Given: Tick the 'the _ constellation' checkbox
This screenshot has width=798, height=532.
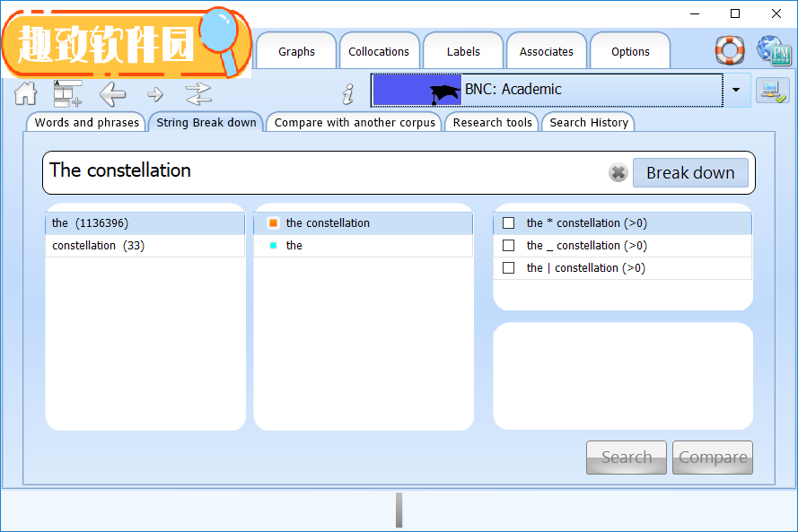Looking at the screenshot, I should (509, 246).
